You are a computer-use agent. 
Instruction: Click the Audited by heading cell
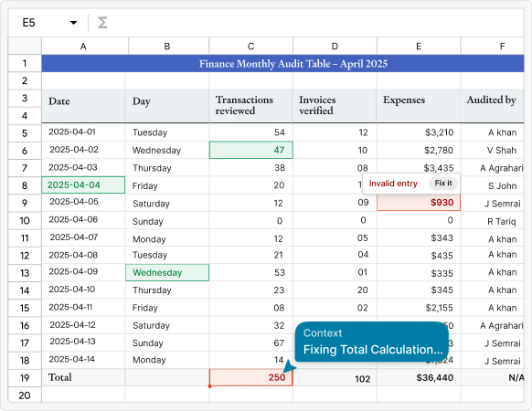click(493, 106)
